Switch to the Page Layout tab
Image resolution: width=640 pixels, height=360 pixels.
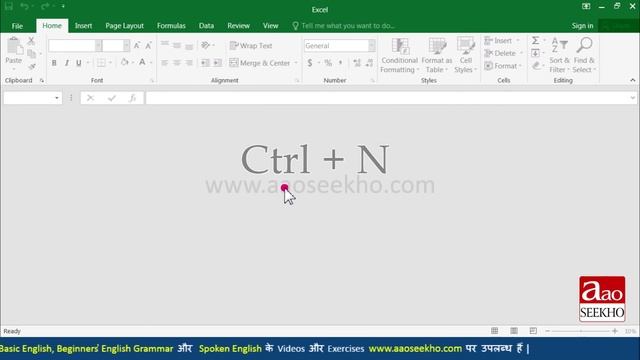pos(124,26)
